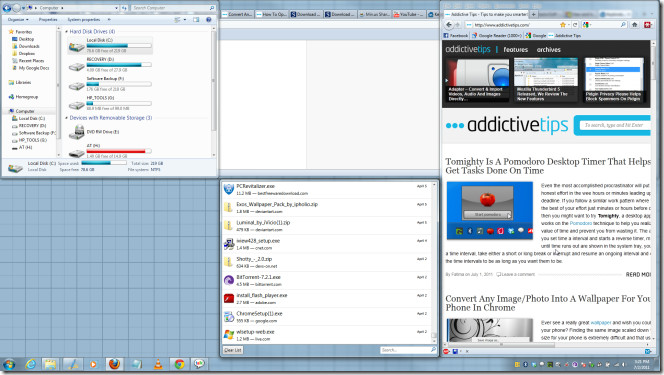Viewport: 664px width, 375px height.
Task: Click the Windows Start orb
Action: (9, 364)
